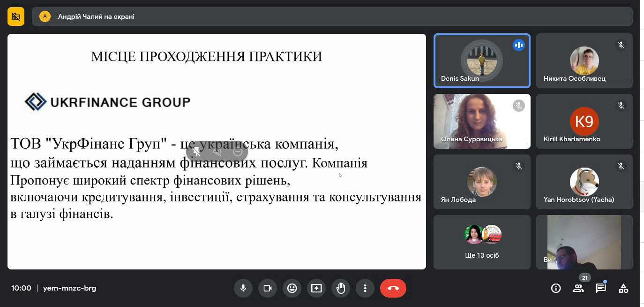Select Denis Sakun's video tile
Viewport: 644px width, 307px height.
coord(482,61)
